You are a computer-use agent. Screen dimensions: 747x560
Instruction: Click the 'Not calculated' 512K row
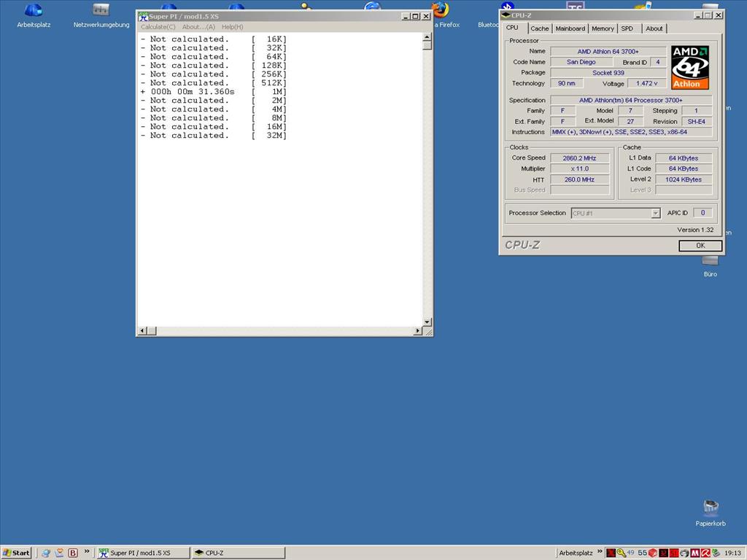tap(214, 83)
